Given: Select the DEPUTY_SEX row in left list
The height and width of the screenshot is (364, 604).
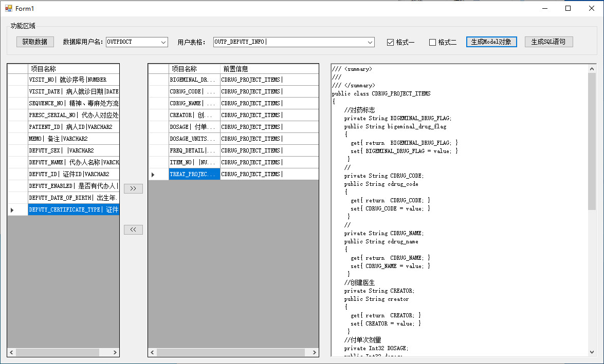Looking at the screenshot, I should (74, 150).
